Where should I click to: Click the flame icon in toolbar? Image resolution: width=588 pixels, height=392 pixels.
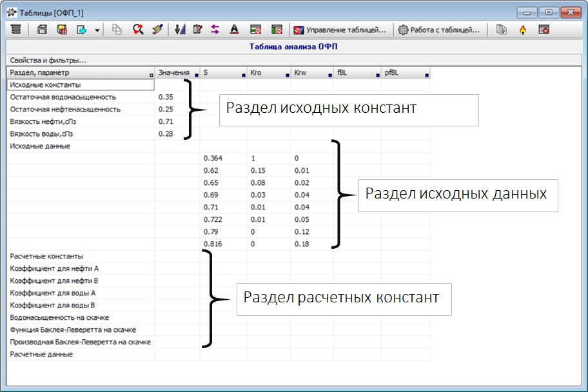523,30
